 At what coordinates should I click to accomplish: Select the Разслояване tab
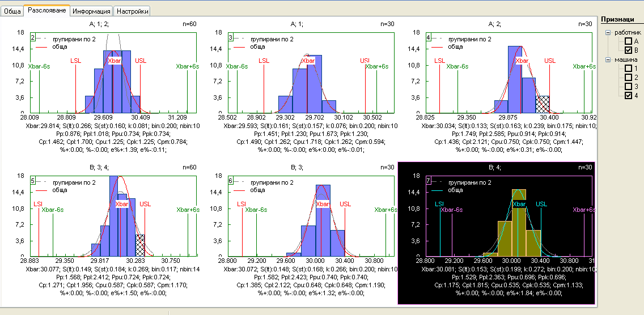(47, 11)
